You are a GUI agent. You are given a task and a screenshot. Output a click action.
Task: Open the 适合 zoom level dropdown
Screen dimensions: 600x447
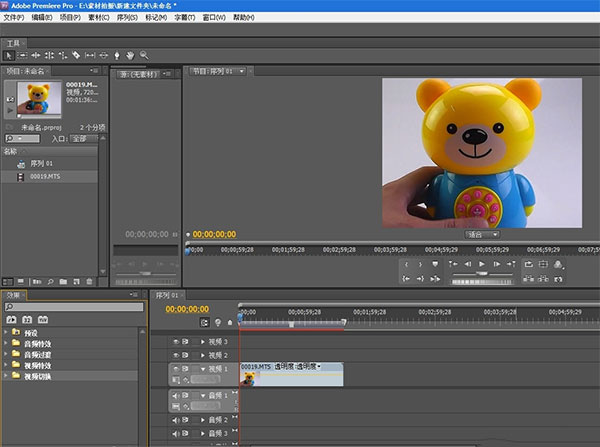pyautogui.click(x=483, y=234)
